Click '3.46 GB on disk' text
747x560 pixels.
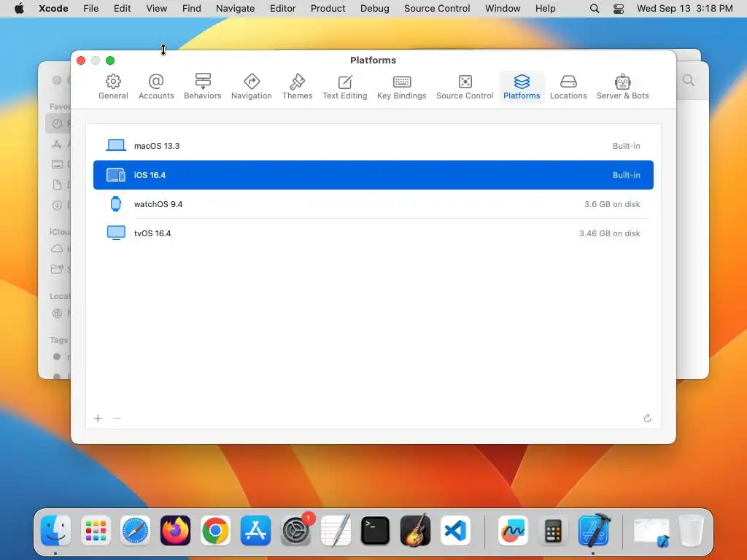pos(610,233)
